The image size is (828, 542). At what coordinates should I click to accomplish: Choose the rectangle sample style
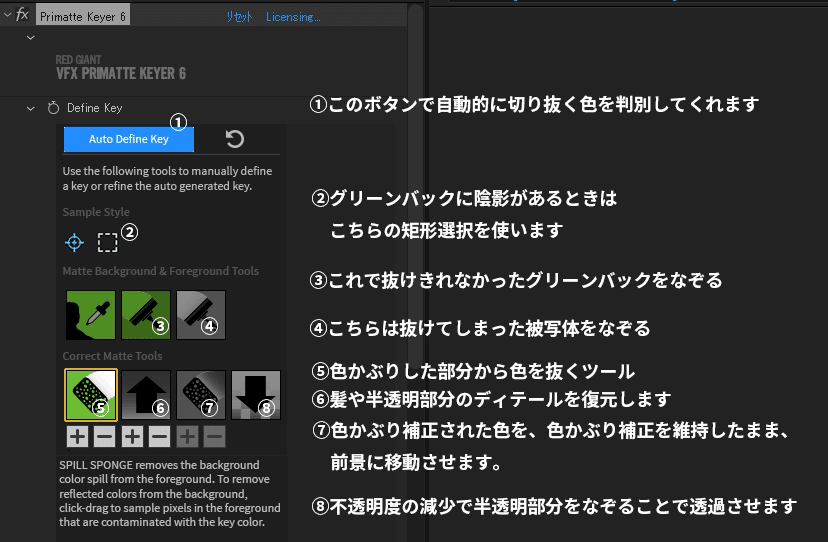[x=108, y=242]
